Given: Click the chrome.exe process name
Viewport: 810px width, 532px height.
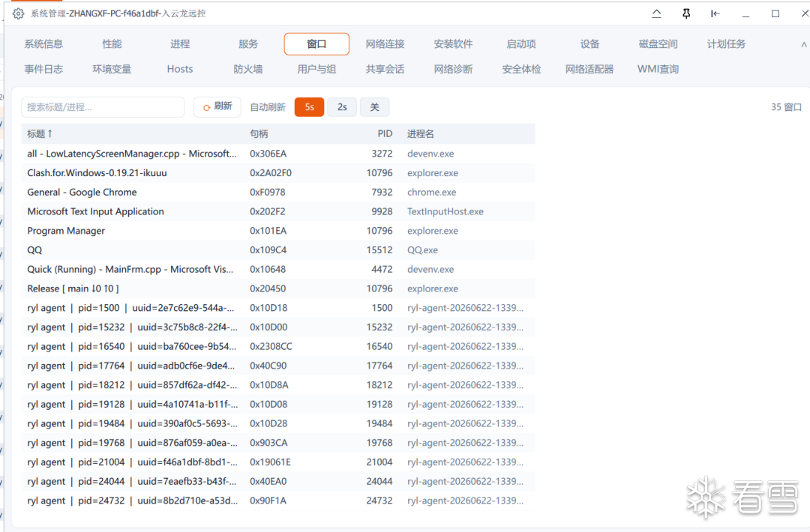Looking at the screenshot, I should (431, 192).
